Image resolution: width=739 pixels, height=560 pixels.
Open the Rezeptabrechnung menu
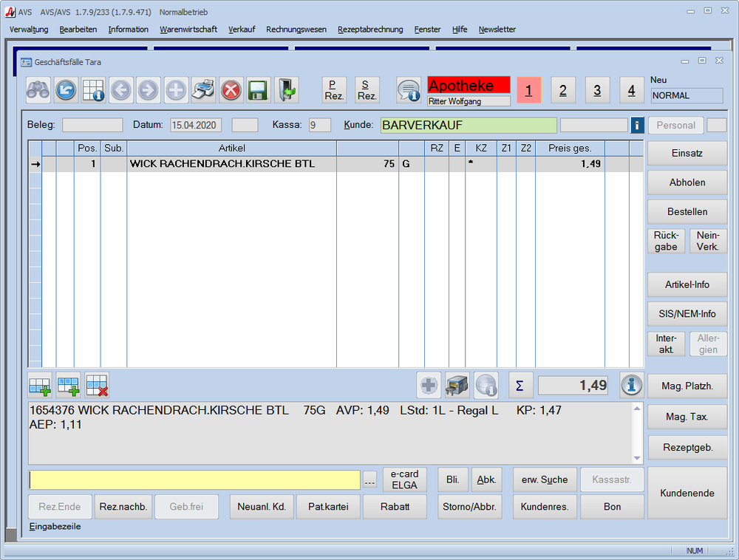pos(370,30)
